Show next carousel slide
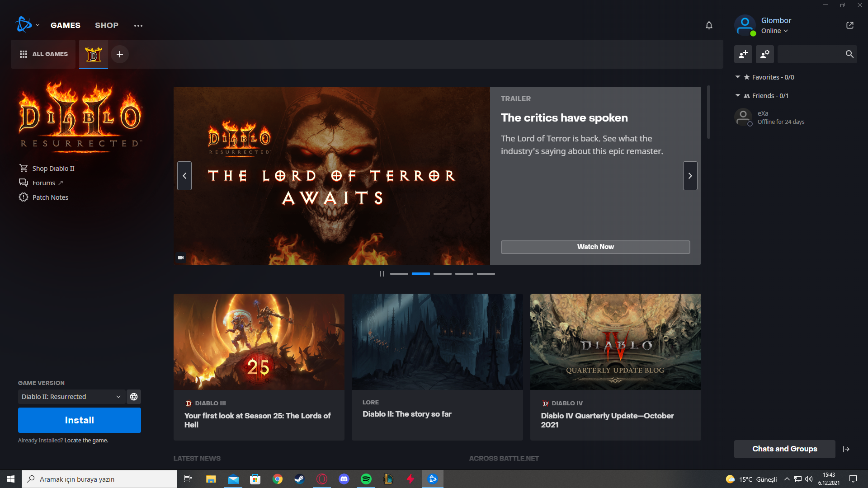 [690, 176]
